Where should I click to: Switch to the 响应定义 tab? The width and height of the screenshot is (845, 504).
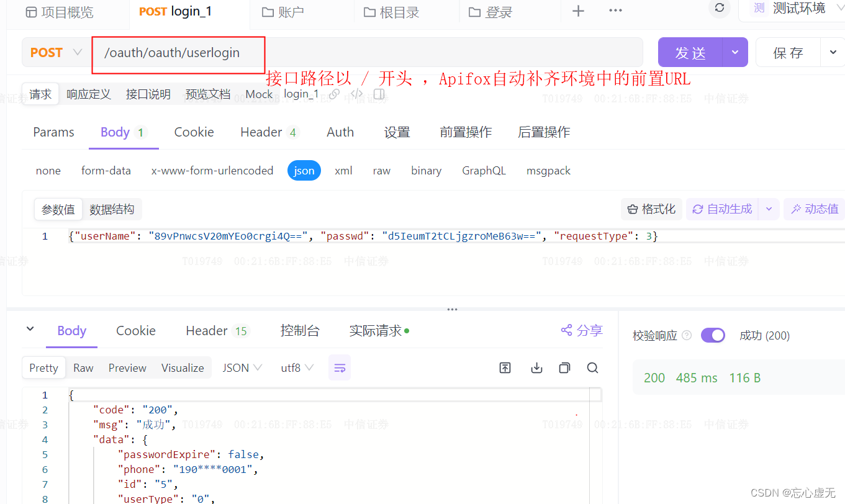pos(89,94)
